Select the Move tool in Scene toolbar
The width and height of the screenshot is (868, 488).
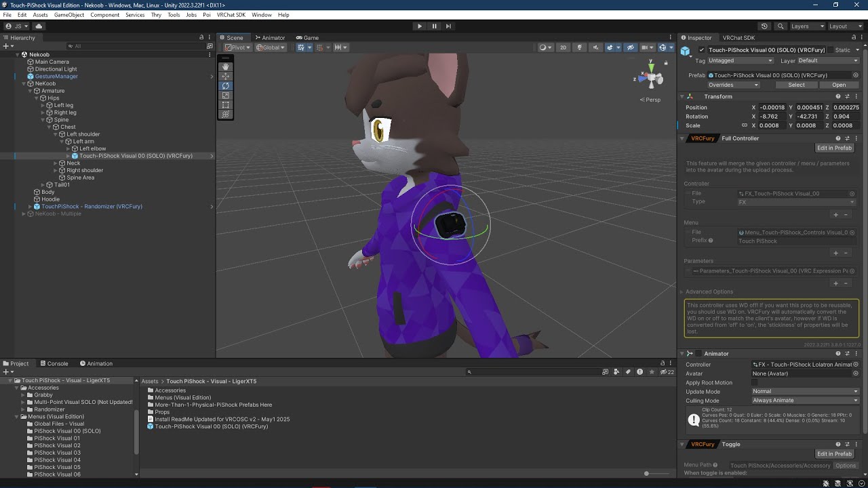pyautogui.click(x=226, y=76)
